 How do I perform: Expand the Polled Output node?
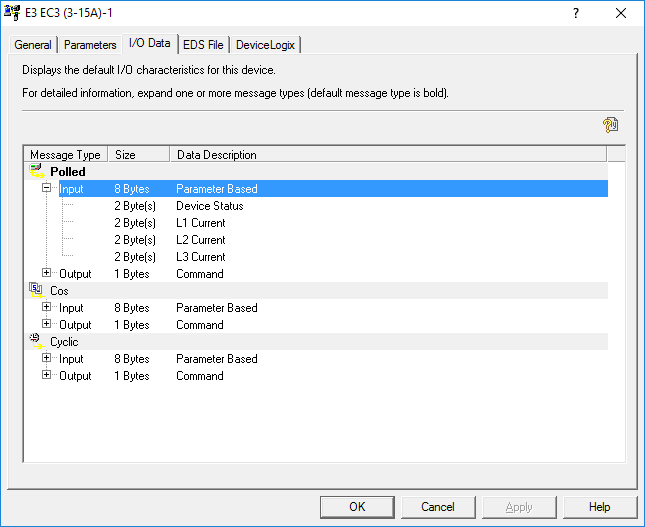click(x=46, y=273)
